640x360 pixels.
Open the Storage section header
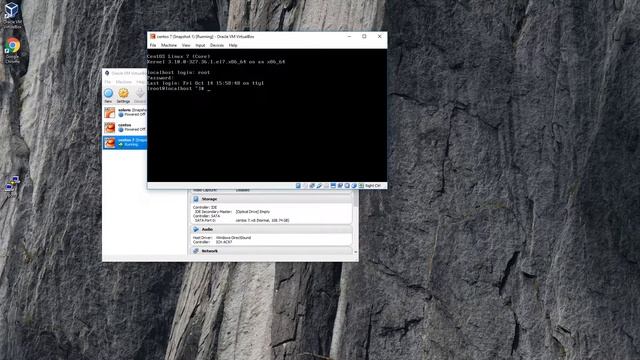[x=271, y=199]
